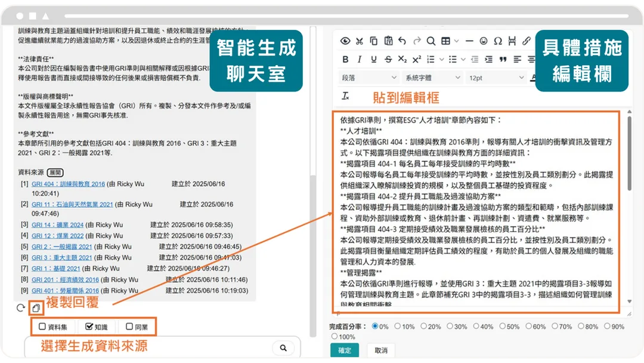Screen dimensions: 644x363
Task: Toggle bold formatting with B icon
Action: [x=345, y=59]
